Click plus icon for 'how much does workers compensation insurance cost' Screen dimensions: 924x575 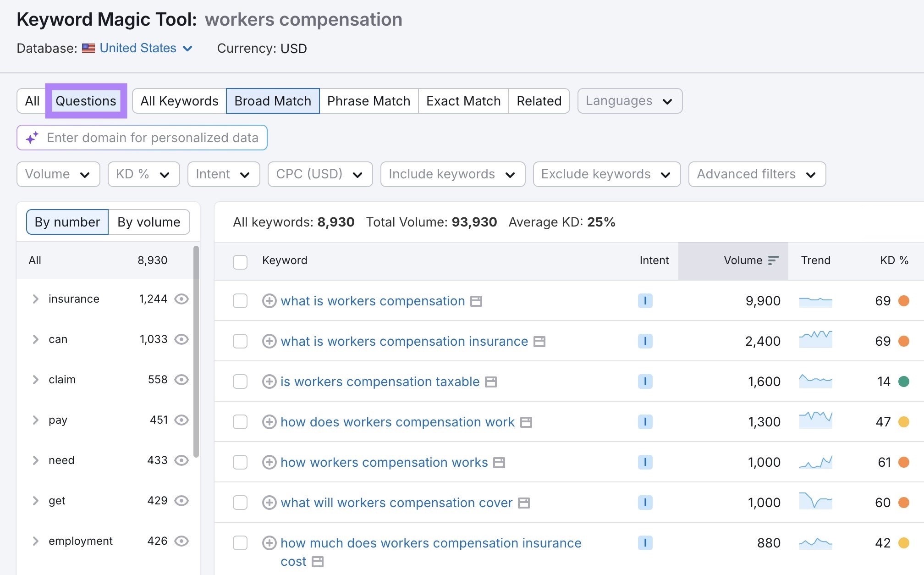(x=269, y=543)
